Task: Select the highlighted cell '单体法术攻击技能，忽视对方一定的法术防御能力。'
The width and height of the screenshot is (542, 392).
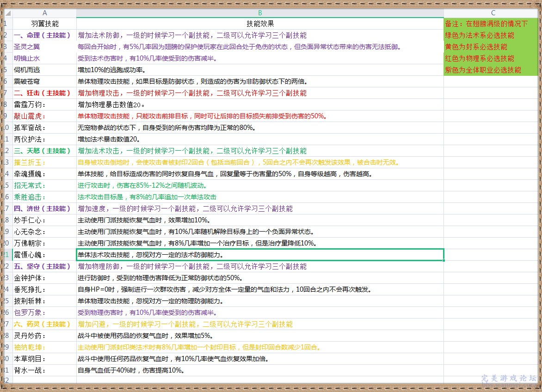Action: pyautogui.click(x=260, y=255)
